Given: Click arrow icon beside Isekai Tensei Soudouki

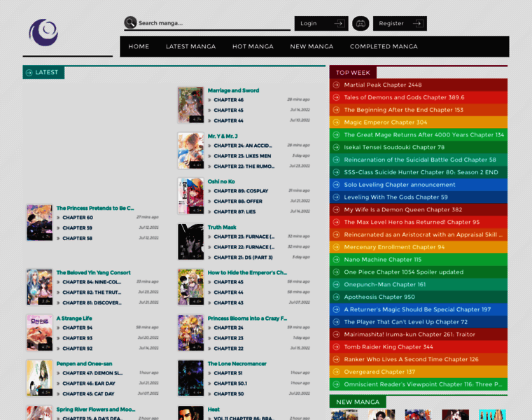Looking at the screenshot, I should [x=336, y=147].
